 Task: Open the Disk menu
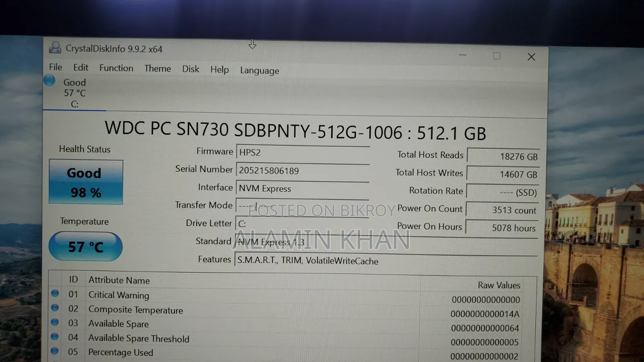(x=191, y=69)
